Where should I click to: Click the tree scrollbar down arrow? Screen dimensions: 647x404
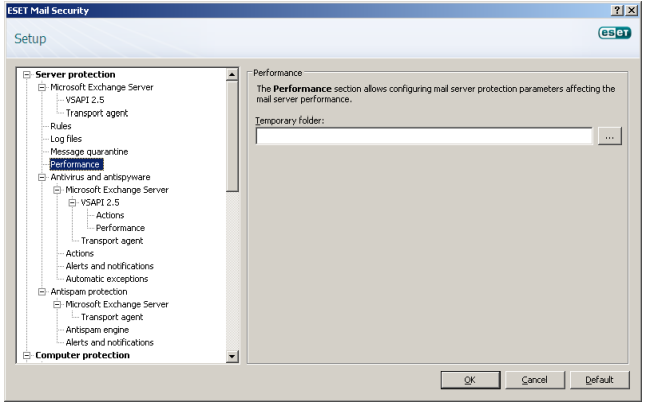coord(232,356)
